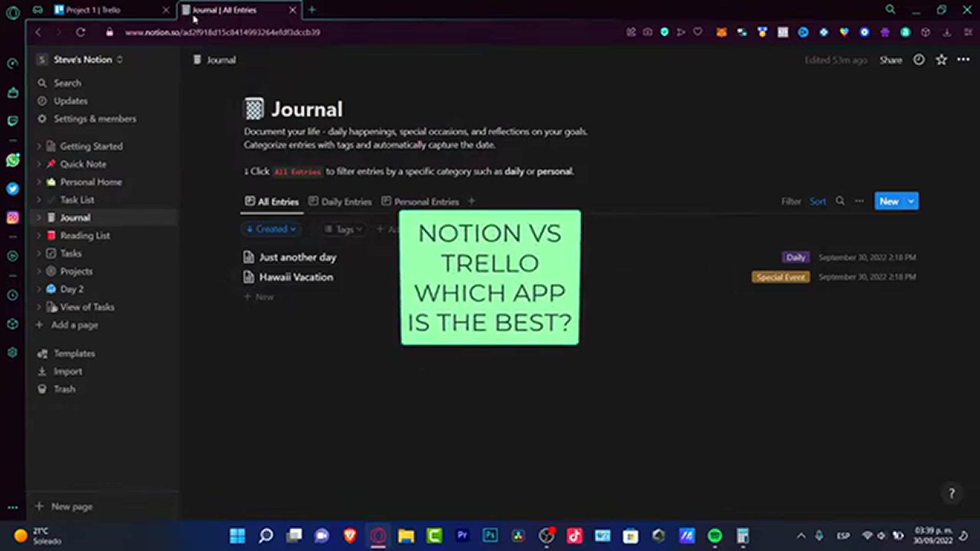Click the browser search icon at top right

coord(890,9)
